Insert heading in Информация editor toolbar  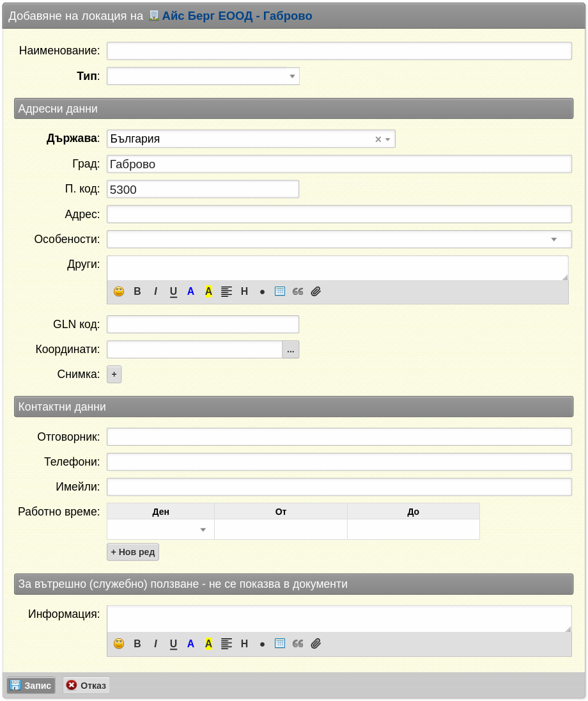[244, 644]
